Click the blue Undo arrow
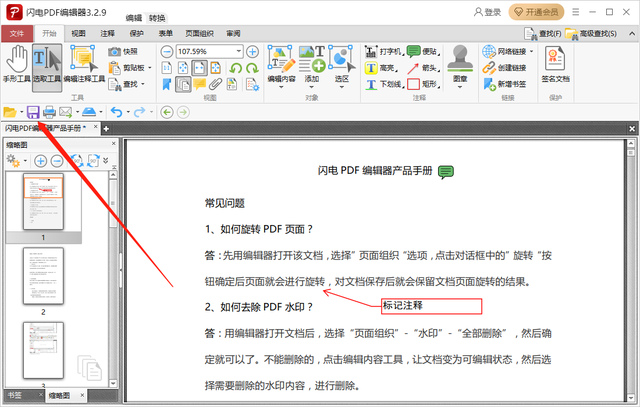Viewport: 640px width, 407px height. [x=116, y=112]
